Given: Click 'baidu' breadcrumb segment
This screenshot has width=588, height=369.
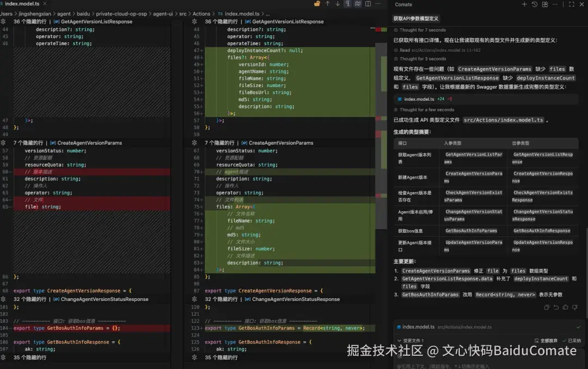Looking at the screenshot, I should [83, 14].
